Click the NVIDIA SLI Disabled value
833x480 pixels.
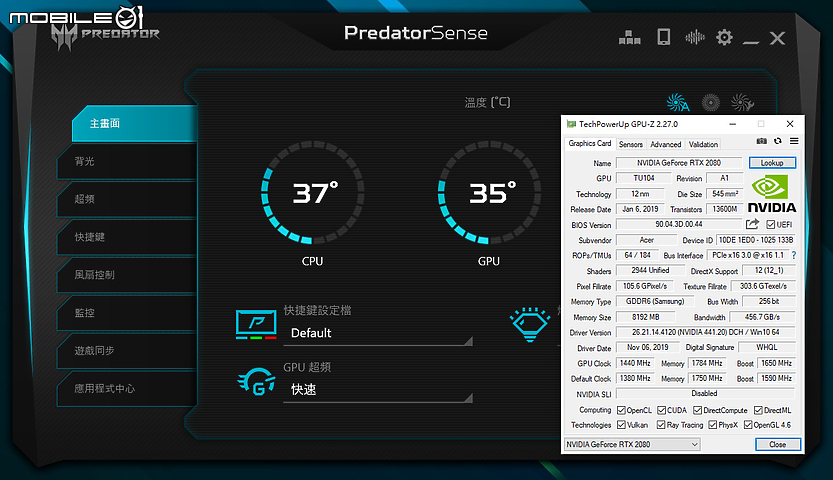pyautogui.click(x=706, y=393)
